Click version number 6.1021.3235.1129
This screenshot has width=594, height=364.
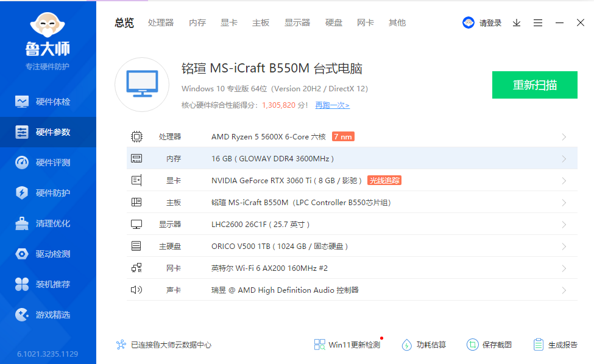pyautogui.click(x=48, y=354)
